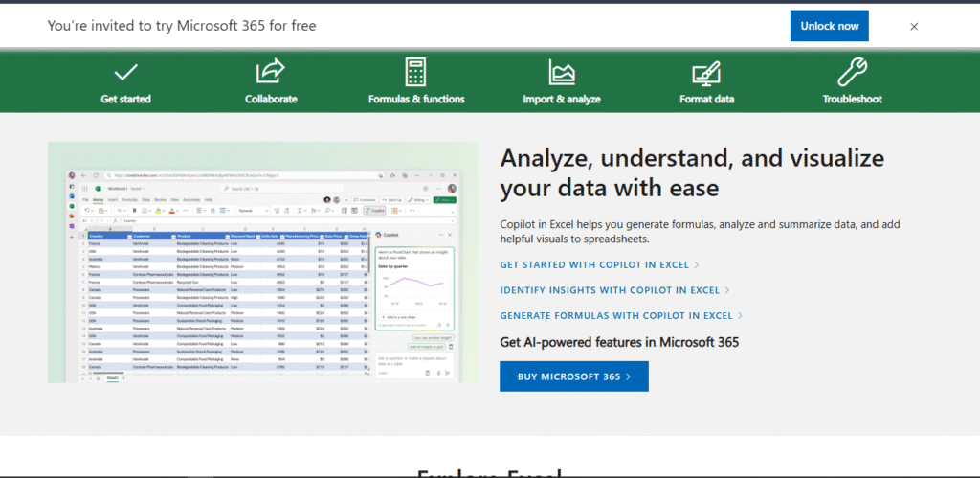
Task: Open the Import & analyze chart icon
Action: 561,72
